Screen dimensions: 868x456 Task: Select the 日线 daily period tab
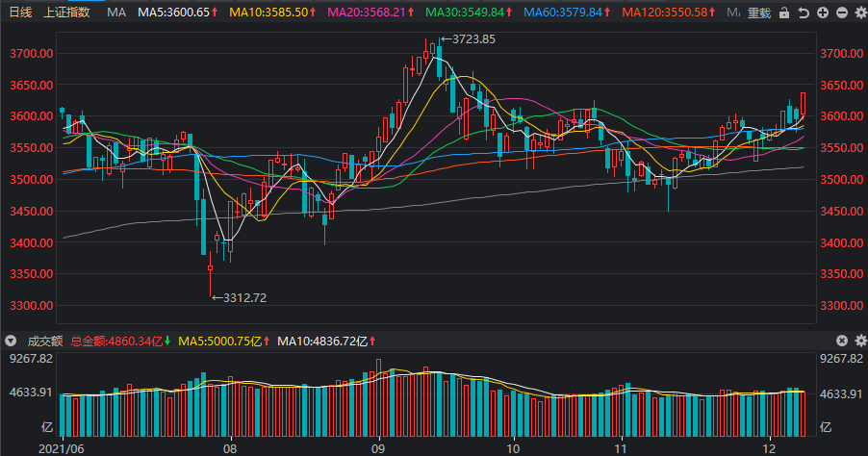coord(20,13)
